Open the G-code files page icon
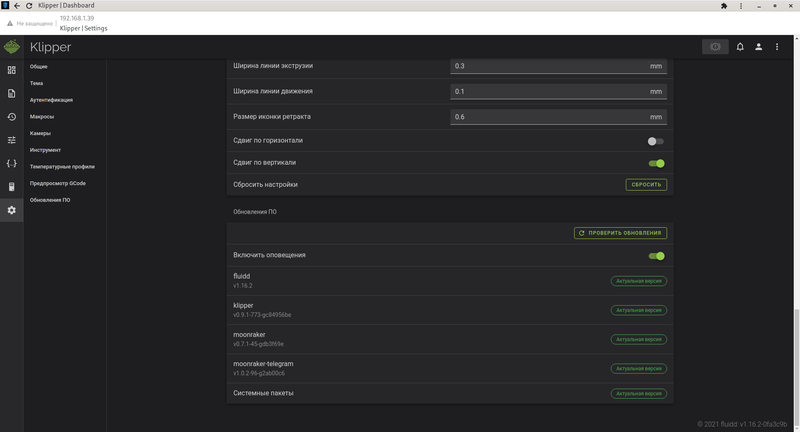The width and height of the screenshot is (800, 432). (11, 93)
